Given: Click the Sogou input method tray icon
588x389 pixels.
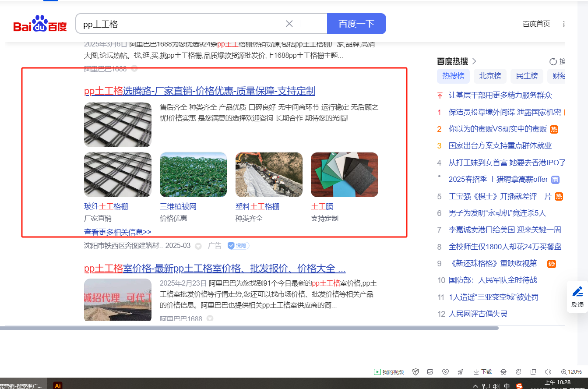Looking at the screenshot, I should coord(519,386).
